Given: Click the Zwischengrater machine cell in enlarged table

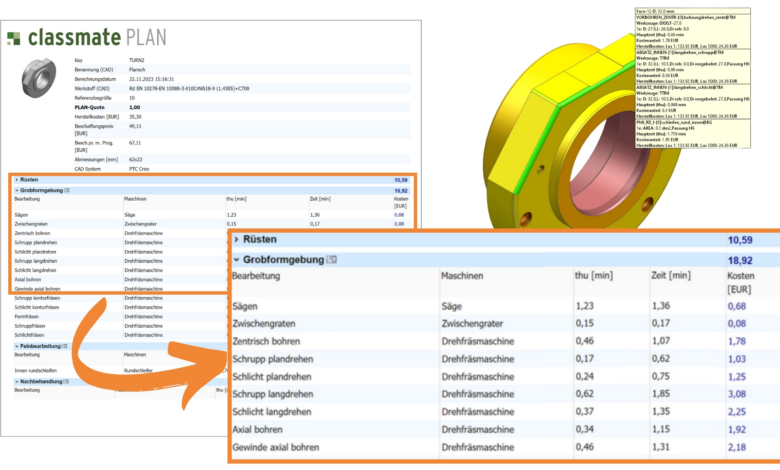Looking at the screenshot, I should tap(472, 324).
